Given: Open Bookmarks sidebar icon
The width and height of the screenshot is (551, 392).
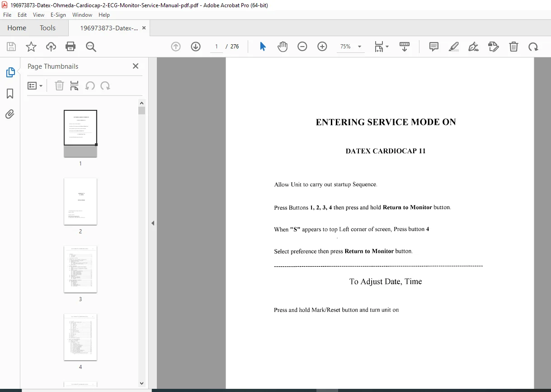Looking at the screenshot, I should point(10,94).
